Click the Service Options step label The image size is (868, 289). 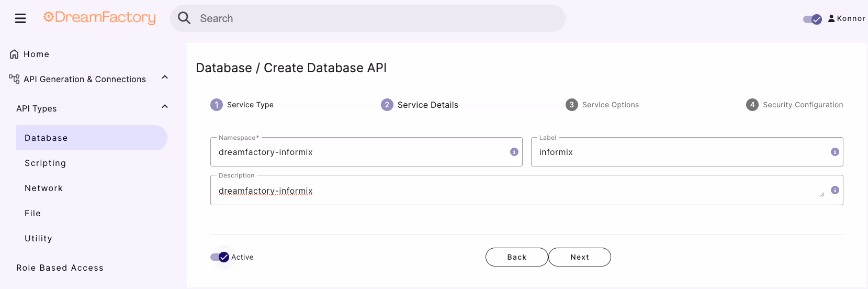tap(611, 105)
